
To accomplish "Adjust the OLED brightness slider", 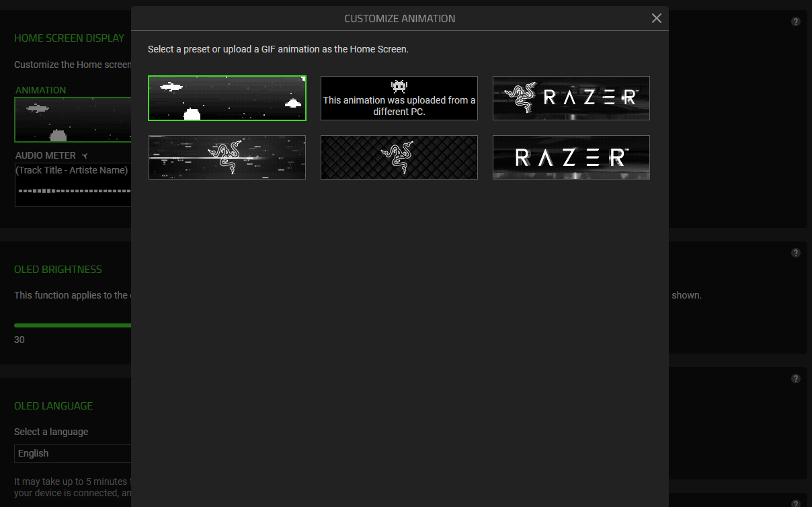I will point(73,325).
